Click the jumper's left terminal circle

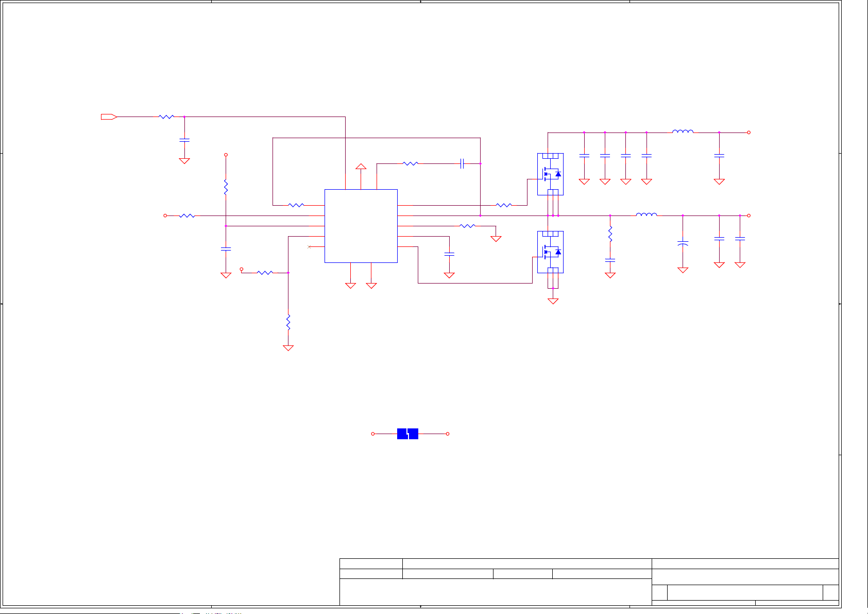[373, 434]
